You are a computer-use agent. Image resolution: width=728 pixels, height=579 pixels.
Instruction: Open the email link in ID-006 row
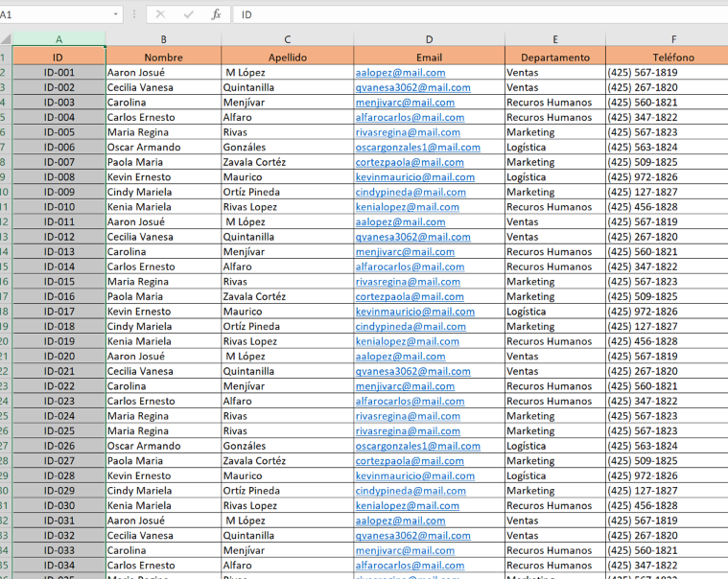point(418,147)
